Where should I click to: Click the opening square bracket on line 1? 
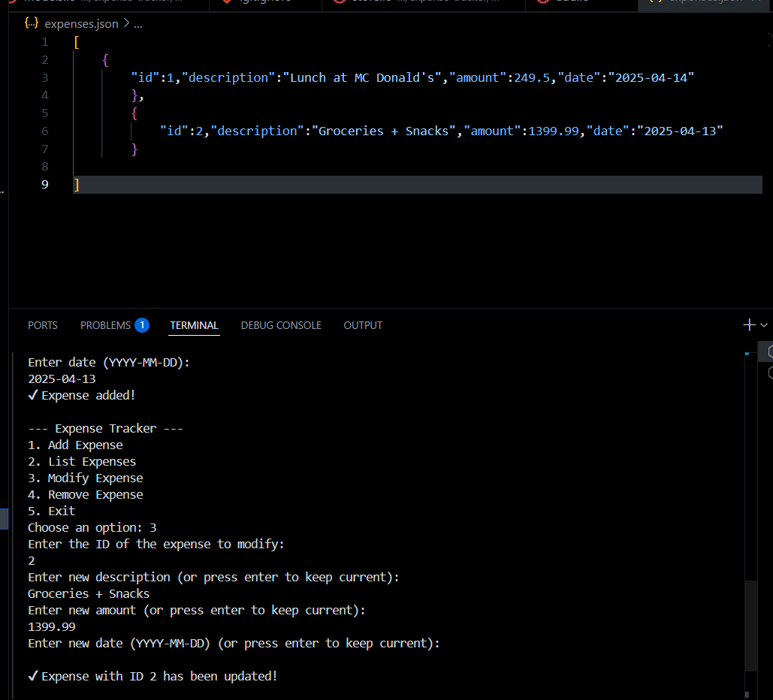(x=77, y=42)
